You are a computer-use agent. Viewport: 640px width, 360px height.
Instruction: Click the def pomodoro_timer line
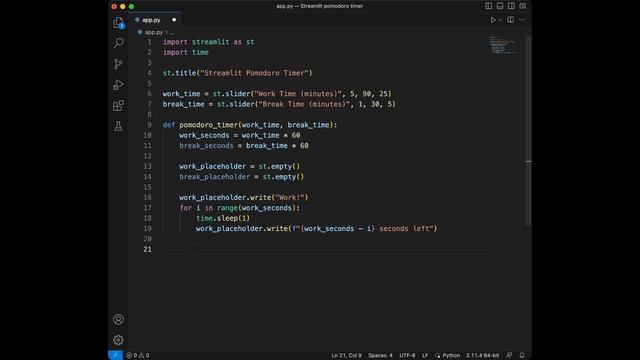coord(250,125)
